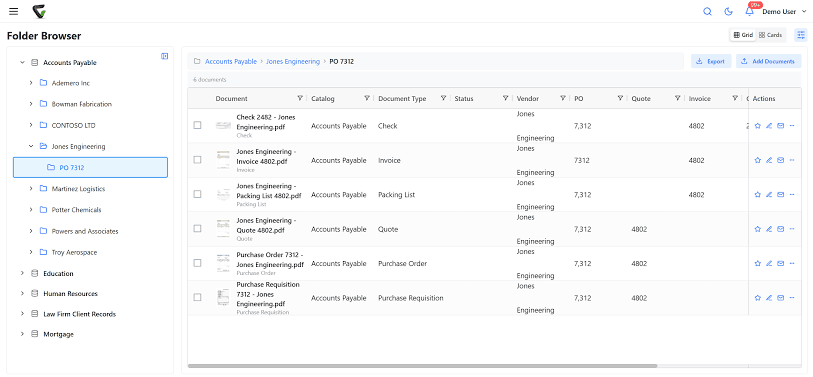Image resolution: width=813 pixels, height=377 pixels.
Task: Click the Export button
Action: [x=711, y=61]
